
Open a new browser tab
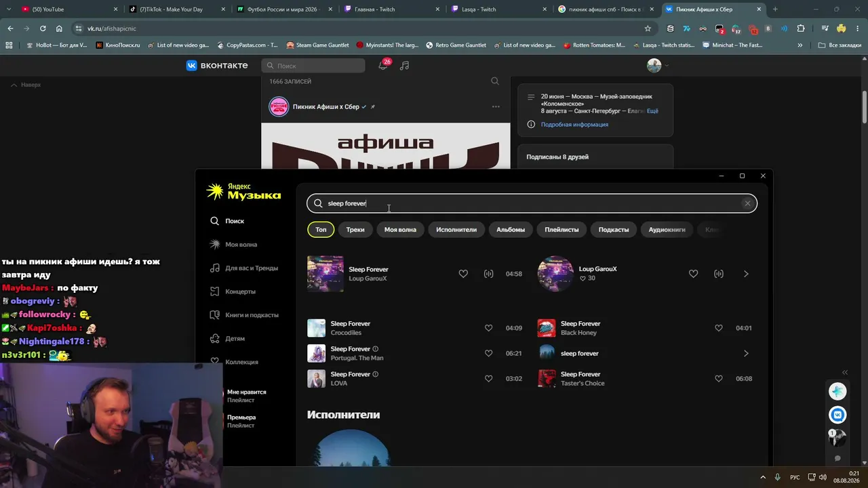pyautogui.click(x=775, y=9)
